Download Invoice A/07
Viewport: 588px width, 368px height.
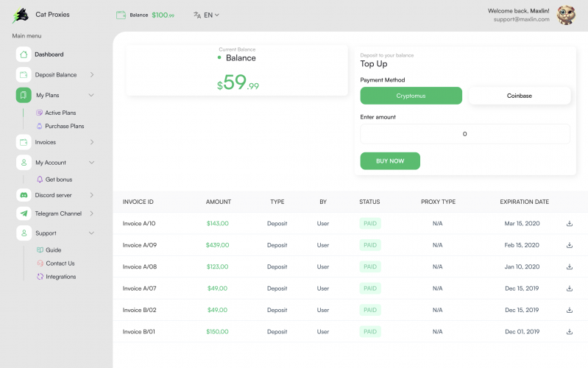coord(570,289)
